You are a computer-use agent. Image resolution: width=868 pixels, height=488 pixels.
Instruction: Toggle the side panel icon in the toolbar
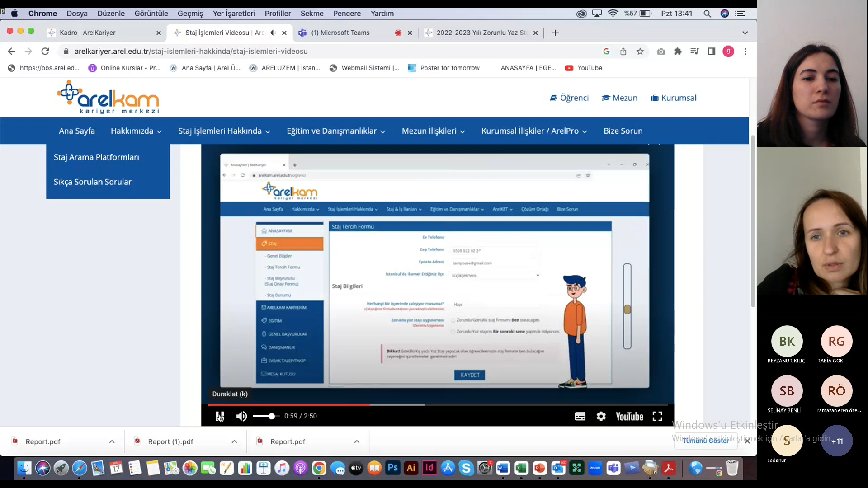(x=712, y=52)
